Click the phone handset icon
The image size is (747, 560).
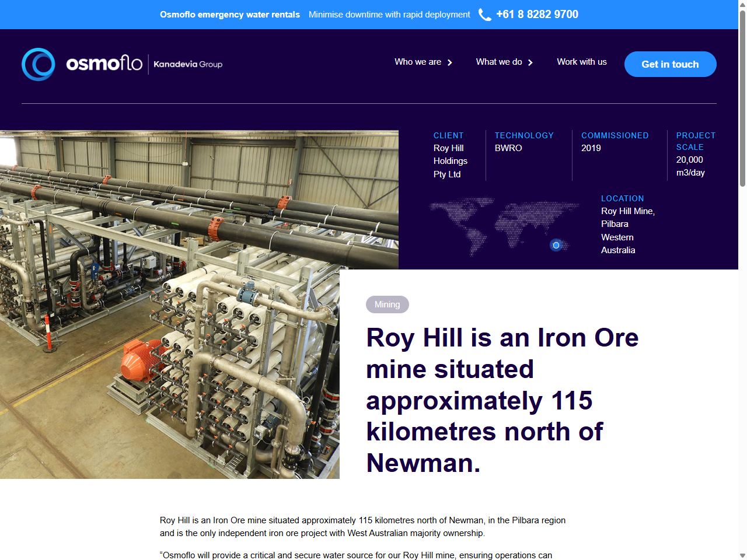click(x=485, y=15)
